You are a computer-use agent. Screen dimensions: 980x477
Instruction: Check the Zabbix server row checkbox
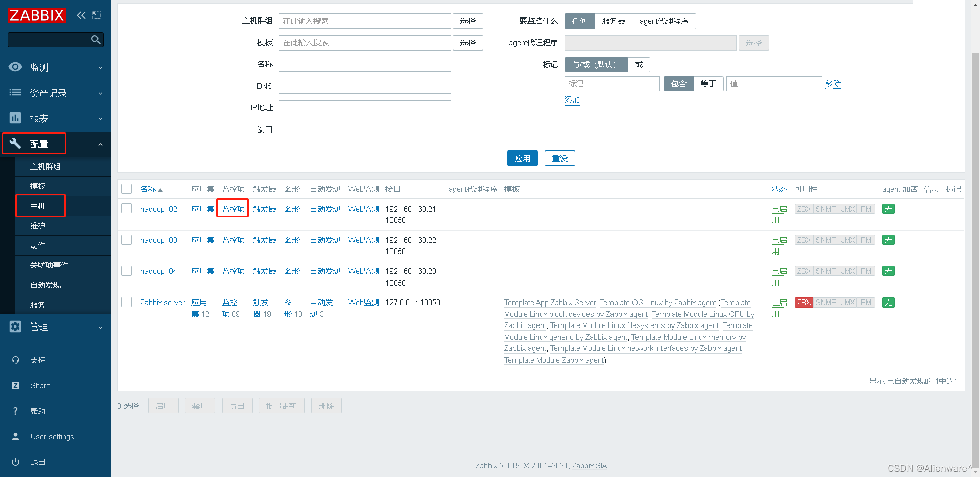click(127, 302)
